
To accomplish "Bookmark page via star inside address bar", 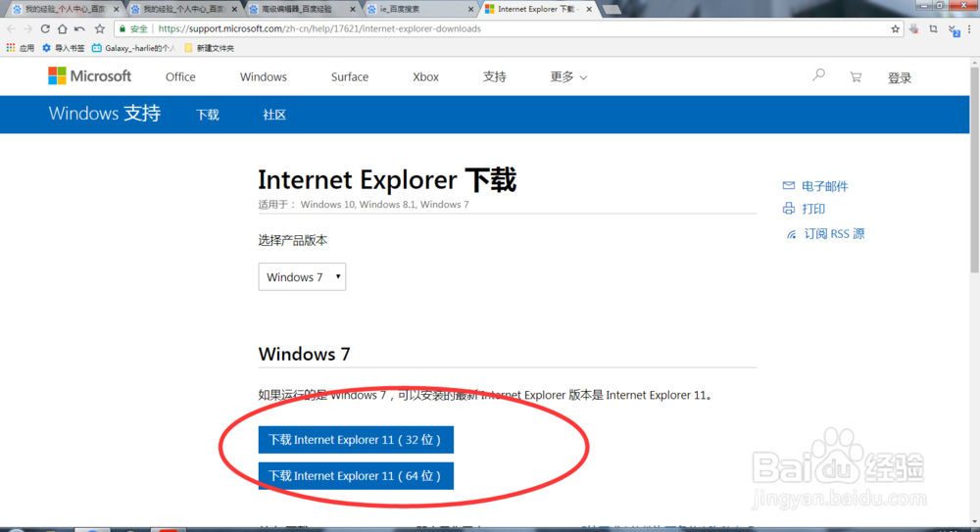I will pyautogui.click(x=895, y=28).
